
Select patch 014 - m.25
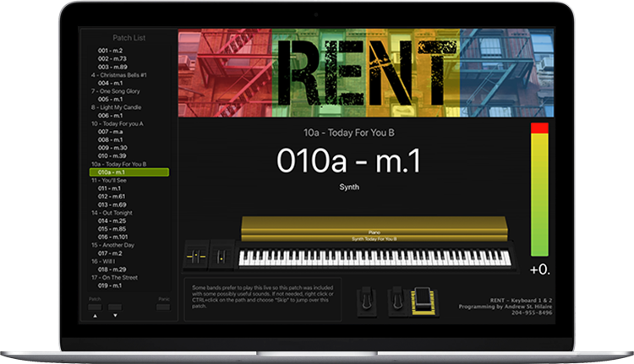pos(112,220)
